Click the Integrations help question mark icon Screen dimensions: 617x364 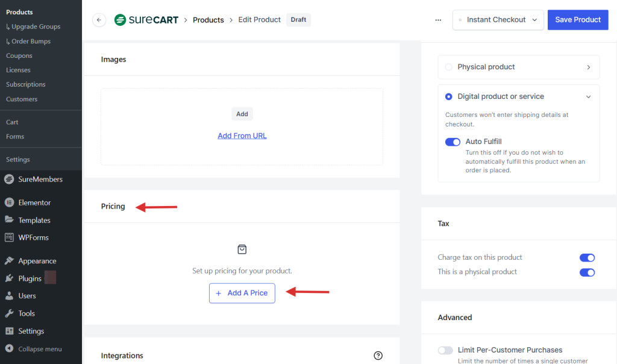coord(378,356)
